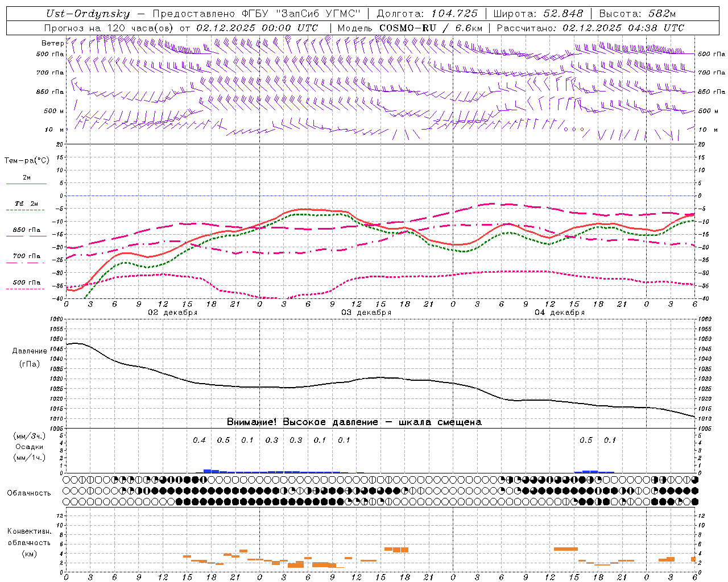This screenshot has height=582, width=728.
Task: Select the forecast line "Прогноз на 120 часа(ов)"
Action: tap(110, 28)
